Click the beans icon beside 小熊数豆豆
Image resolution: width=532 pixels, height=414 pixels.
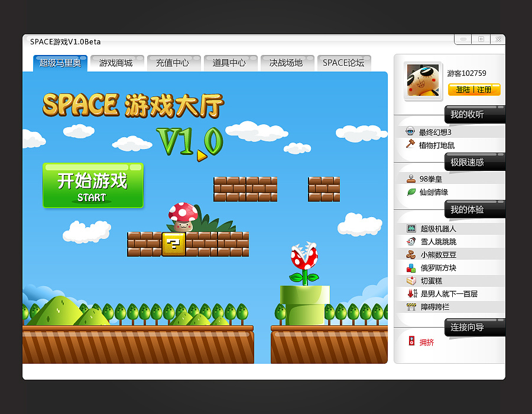[411, 254]
